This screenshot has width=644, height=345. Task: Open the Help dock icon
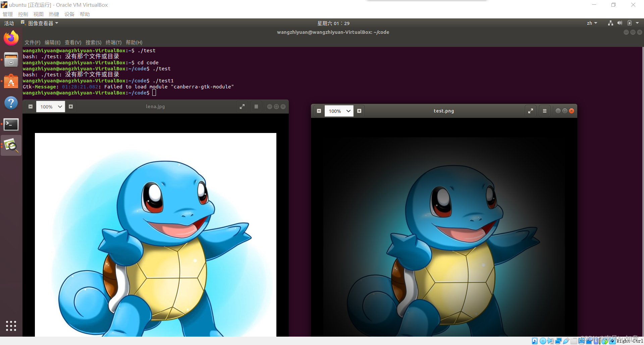[x=11, y=103]
